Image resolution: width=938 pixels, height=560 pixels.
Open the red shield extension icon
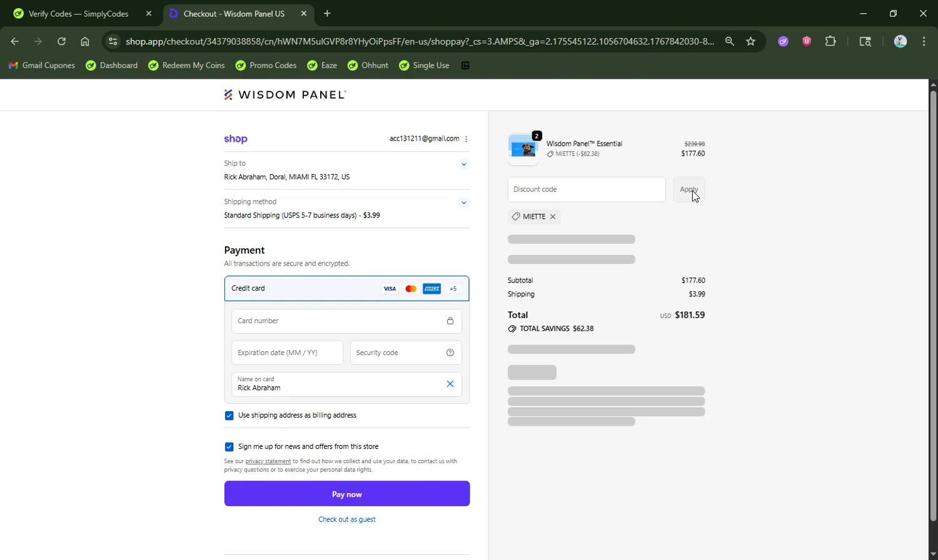(807, 41)
